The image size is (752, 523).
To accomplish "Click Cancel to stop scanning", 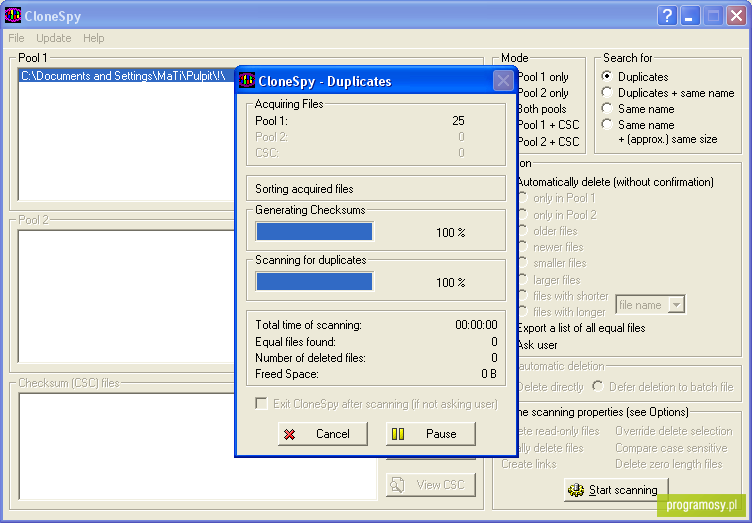I will pyautogui.click(x=323, y=434).
